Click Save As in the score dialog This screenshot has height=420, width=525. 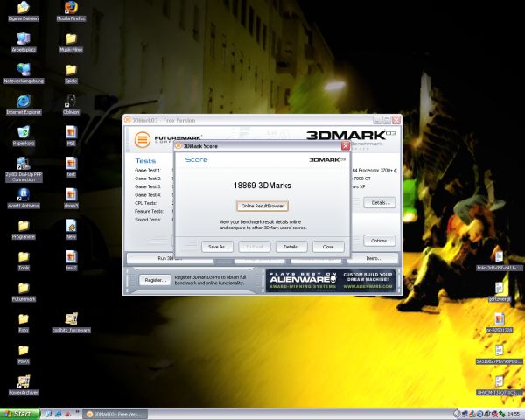coord(218,247)
